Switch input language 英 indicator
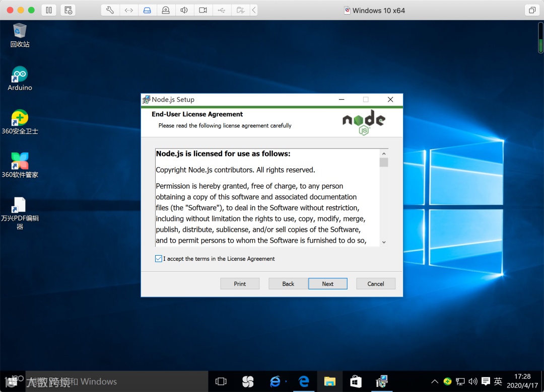Screen dimensions: 544x392 pyautogui.click(x=498, y=381)
